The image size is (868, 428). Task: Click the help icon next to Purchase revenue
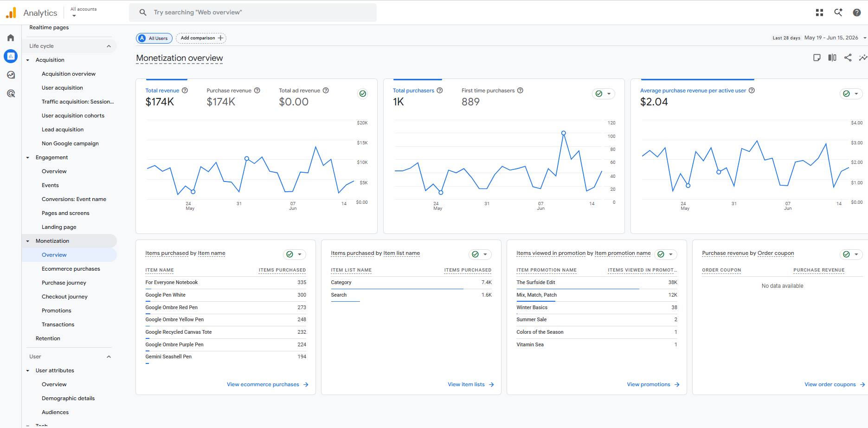257,91
